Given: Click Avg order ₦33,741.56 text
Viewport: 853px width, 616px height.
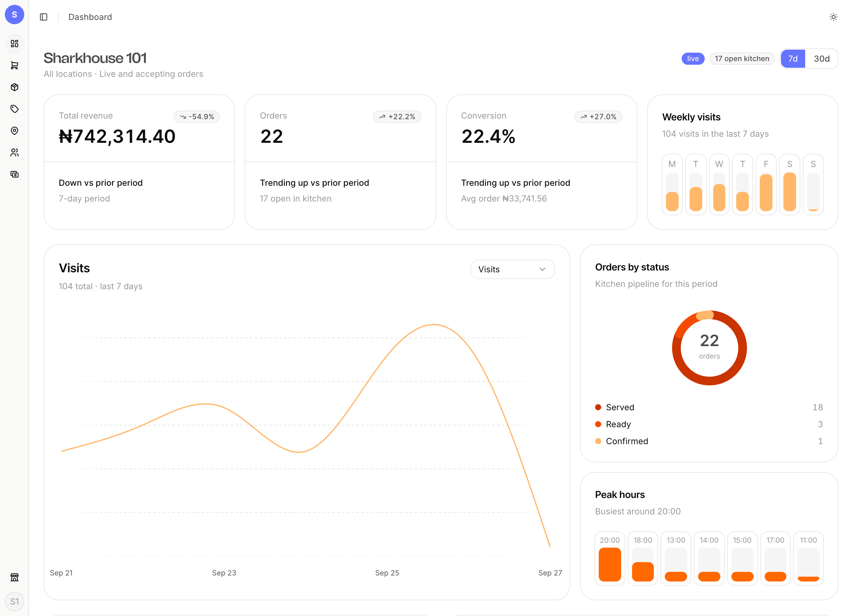Looking at the screenshot, I should 504,198.
